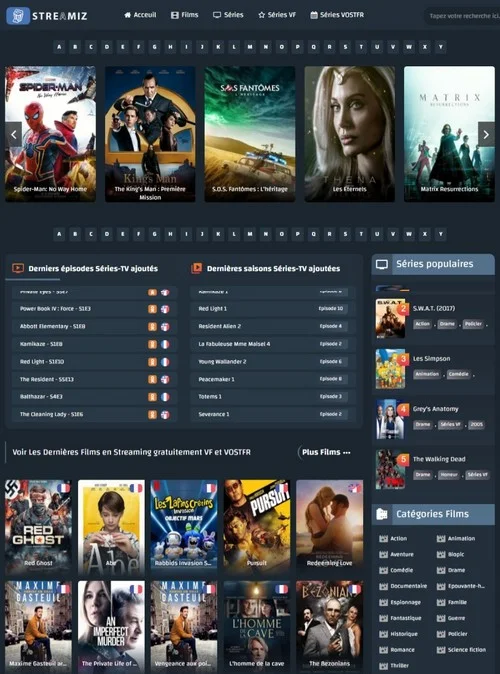Select the Guerre film category
The image size is (500, 674).
[x=451, y=618]
